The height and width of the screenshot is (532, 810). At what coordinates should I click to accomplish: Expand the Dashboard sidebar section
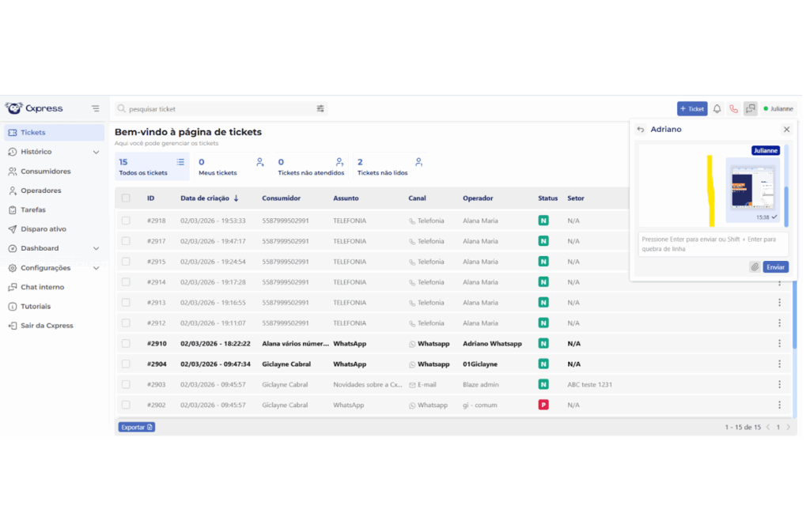(96, 248)
